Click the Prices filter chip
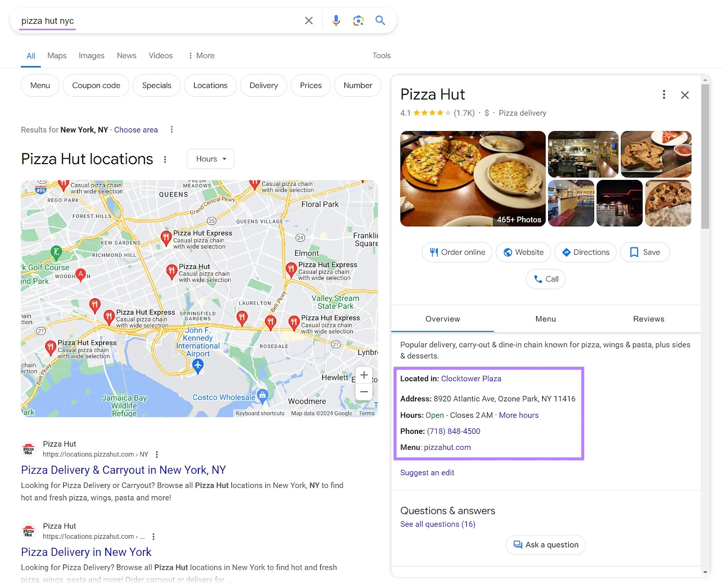 coord(311,85)
